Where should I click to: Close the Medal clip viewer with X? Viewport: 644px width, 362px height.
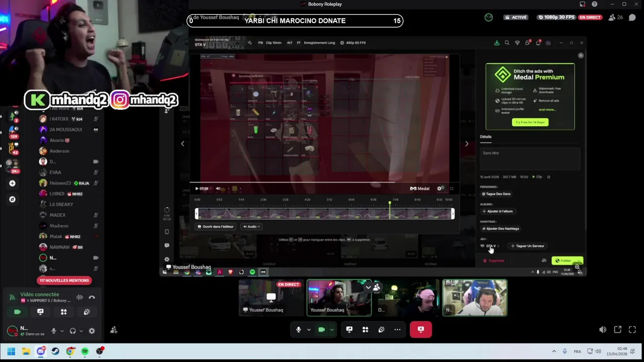(x=581, y=55)
